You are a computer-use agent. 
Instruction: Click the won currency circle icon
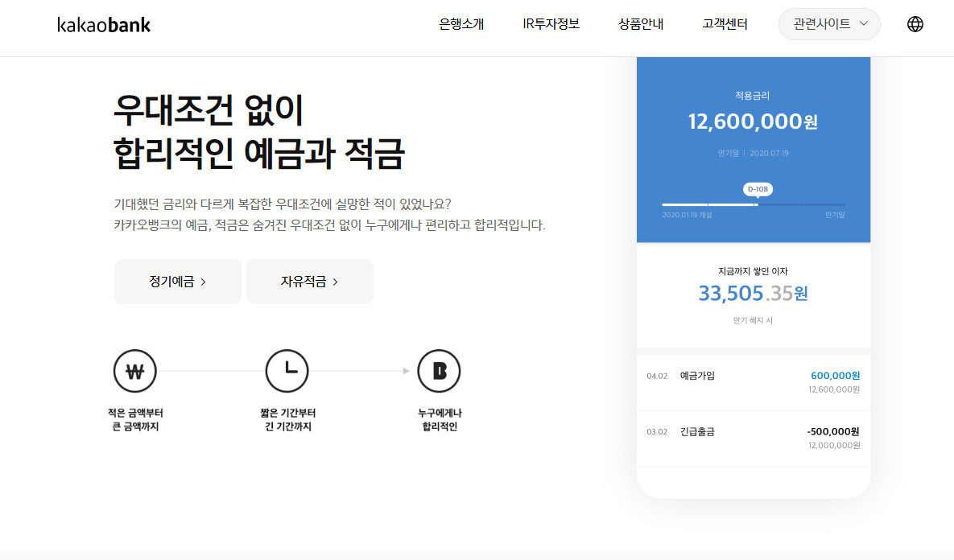click(135, 371)
